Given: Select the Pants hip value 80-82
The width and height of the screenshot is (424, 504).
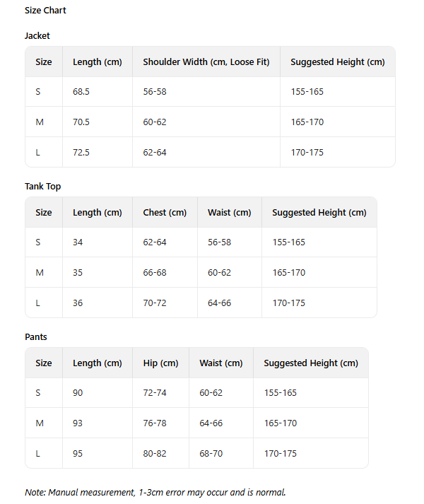Looking at the screenshot, I should 155,454.
